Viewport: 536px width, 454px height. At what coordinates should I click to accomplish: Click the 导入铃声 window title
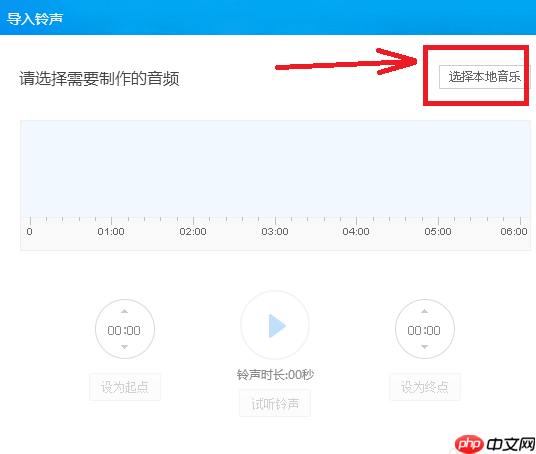click(35, 18)
